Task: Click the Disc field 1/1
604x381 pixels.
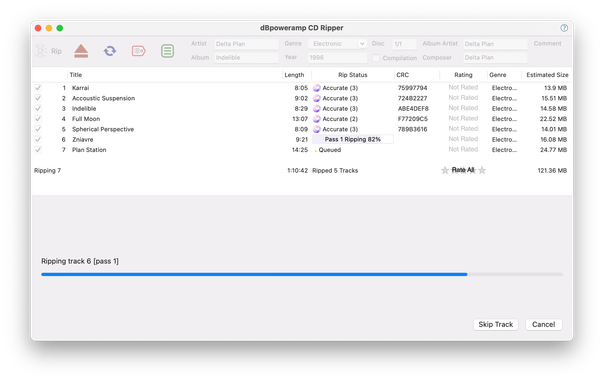Action: pos(404,44)
